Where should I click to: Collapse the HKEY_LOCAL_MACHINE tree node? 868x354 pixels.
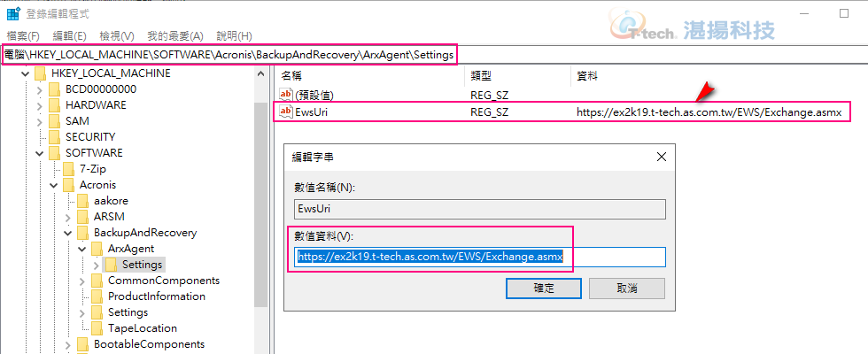click(x=25, y=73)
